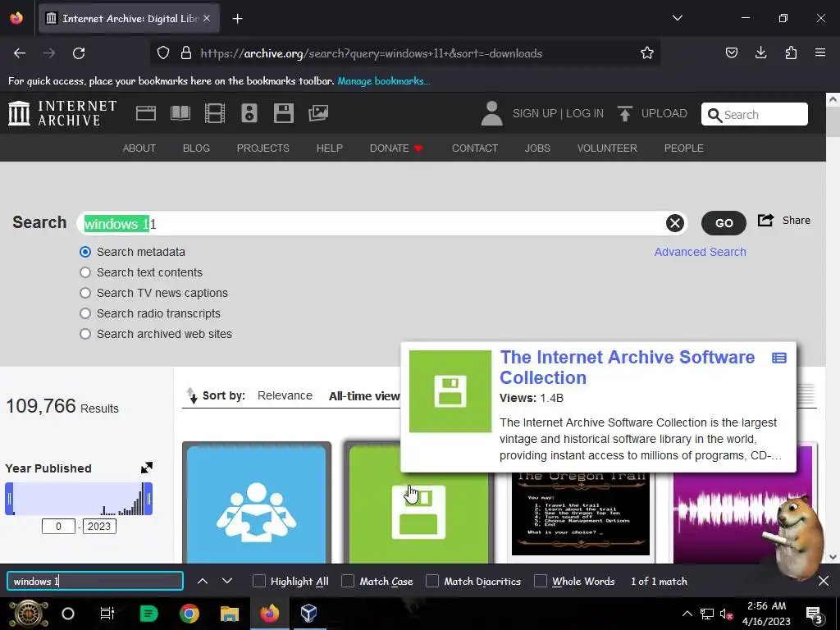Viewport: 840px width, 630px height.
Task: Close the find bar
Action: 824,581
